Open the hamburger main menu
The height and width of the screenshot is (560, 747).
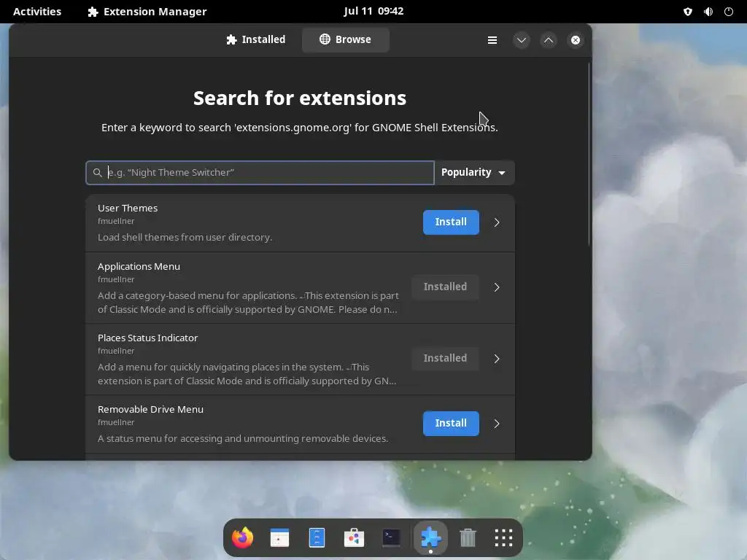point(492,40)
